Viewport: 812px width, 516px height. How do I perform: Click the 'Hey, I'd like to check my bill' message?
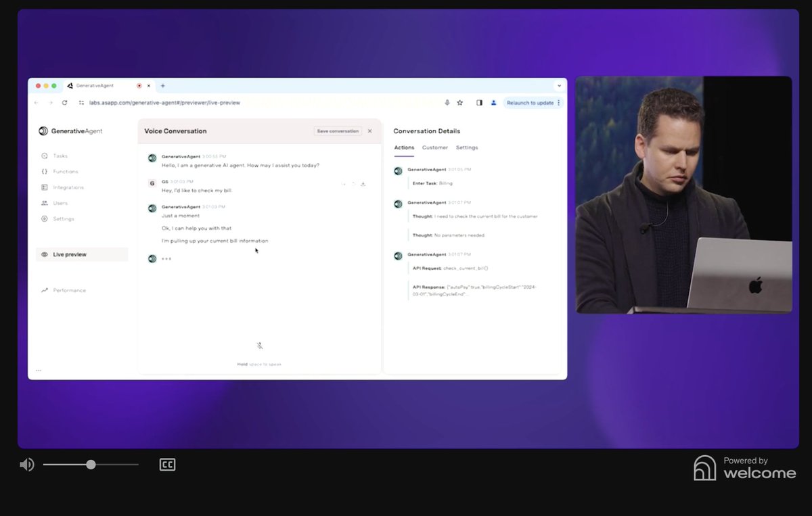click(197, 191)
